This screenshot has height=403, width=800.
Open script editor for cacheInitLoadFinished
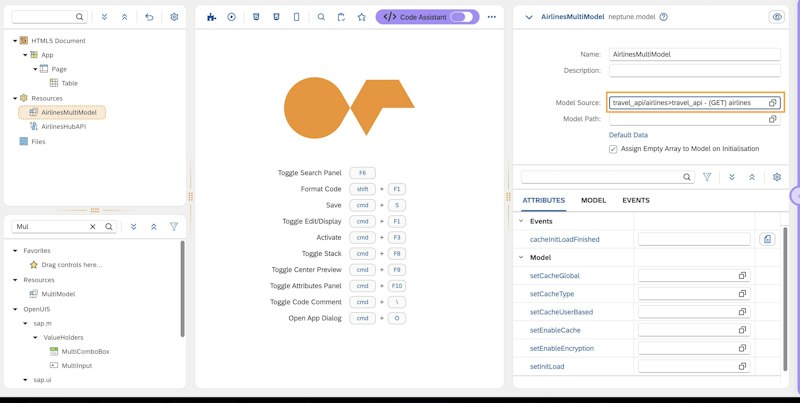(767, 239)
